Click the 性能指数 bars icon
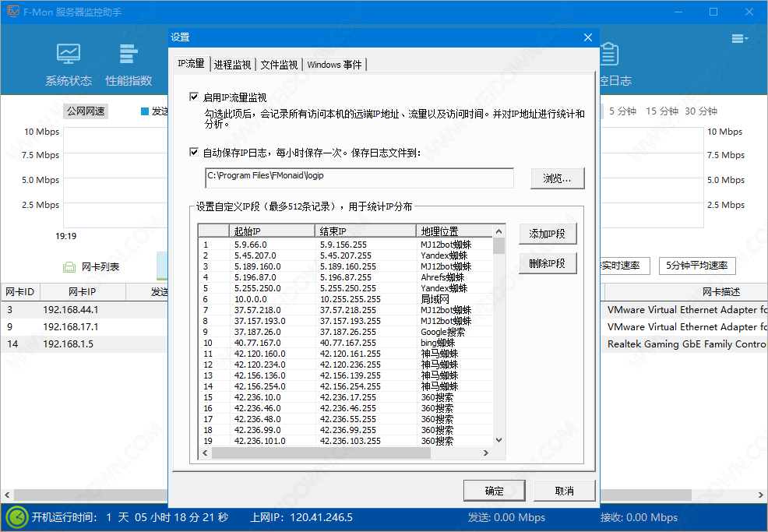The image size is (768, 532). [x=129, y=55]
